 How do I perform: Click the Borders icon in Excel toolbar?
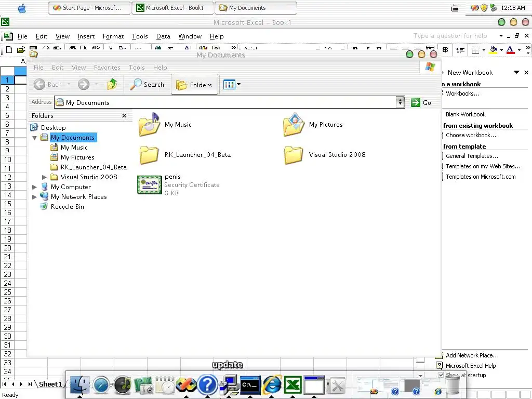click(476, 50)
